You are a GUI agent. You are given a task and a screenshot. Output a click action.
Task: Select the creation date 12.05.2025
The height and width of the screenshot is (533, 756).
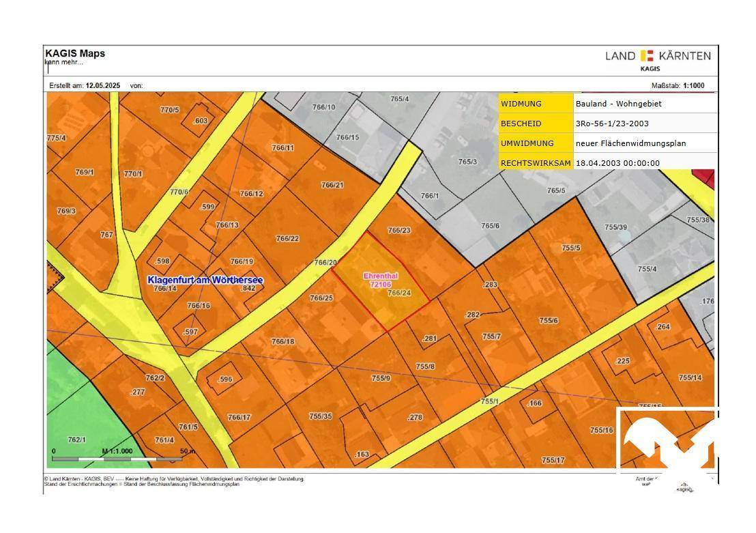[x=103, y=85]
